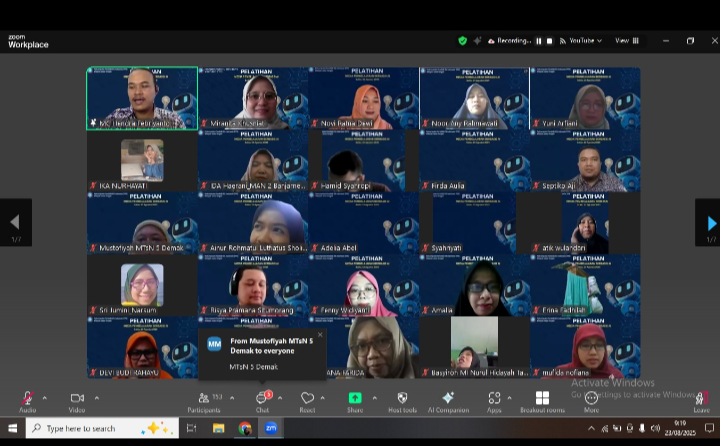Expand video options arrow next to Video

[x=96, y=398]
